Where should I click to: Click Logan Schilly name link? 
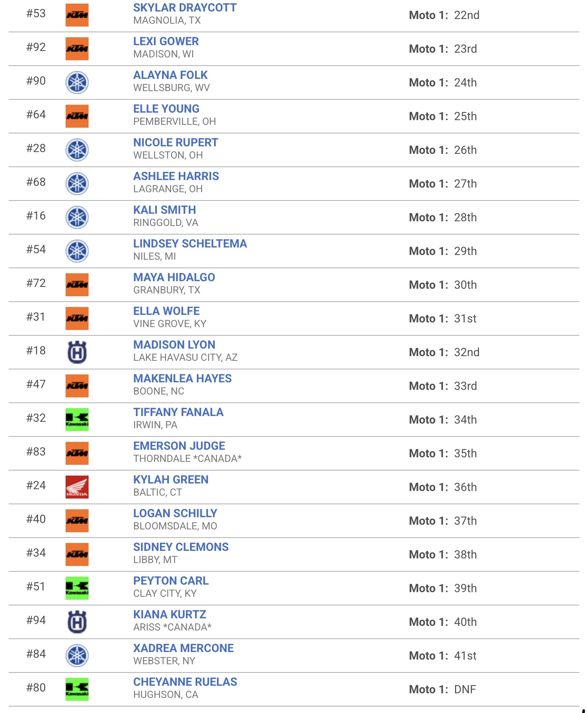[x=175, y=513]
